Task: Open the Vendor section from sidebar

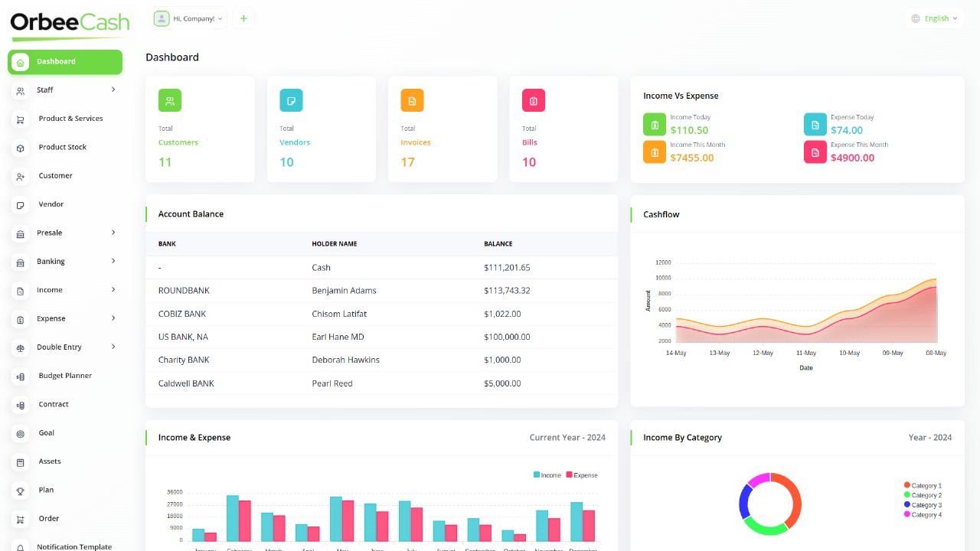Action: point(51,204)
